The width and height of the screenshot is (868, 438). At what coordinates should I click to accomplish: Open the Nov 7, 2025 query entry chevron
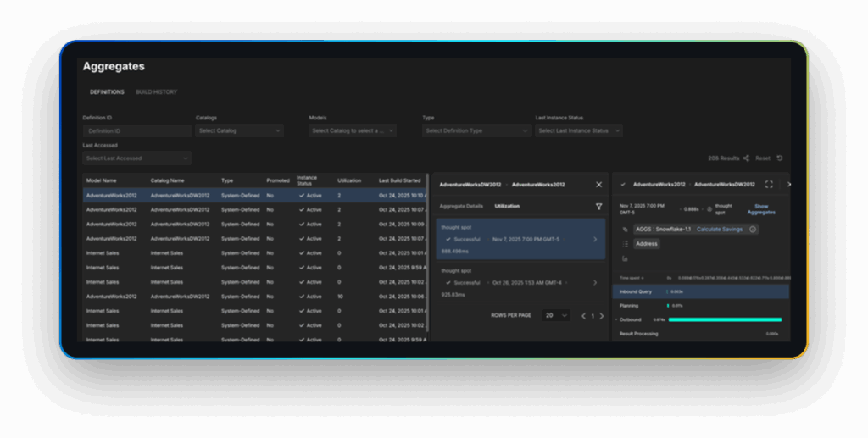point(595,240)
